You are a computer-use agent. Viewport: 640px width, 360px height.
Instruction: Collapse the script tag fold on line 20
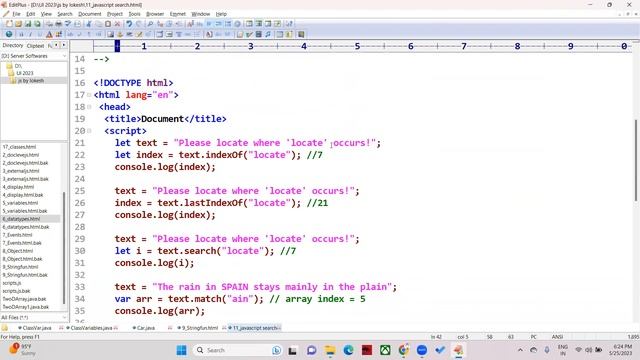click(x=89, y=131)
